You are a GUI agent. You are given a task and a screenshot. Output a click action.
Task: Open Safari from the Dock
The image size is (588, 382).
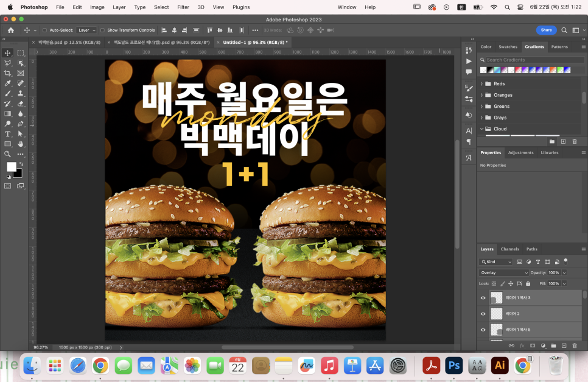(78, 365)
